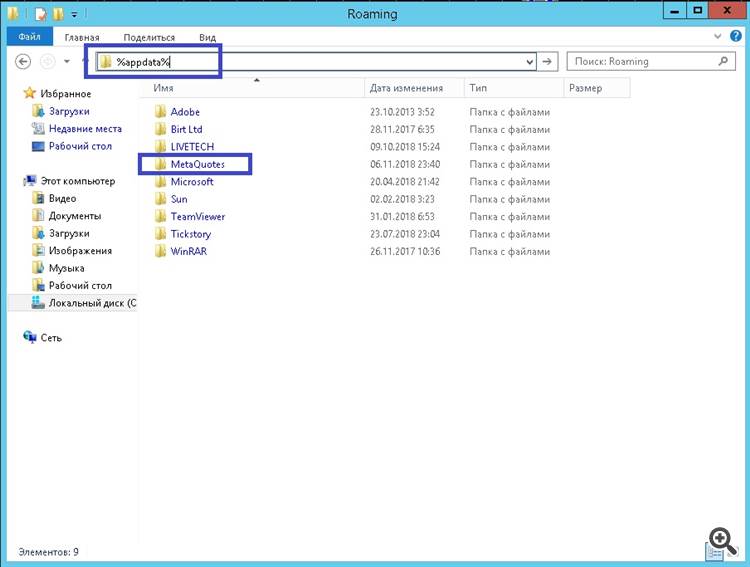Click the date 26.11.2017 10:36

[x=405, y=251]
